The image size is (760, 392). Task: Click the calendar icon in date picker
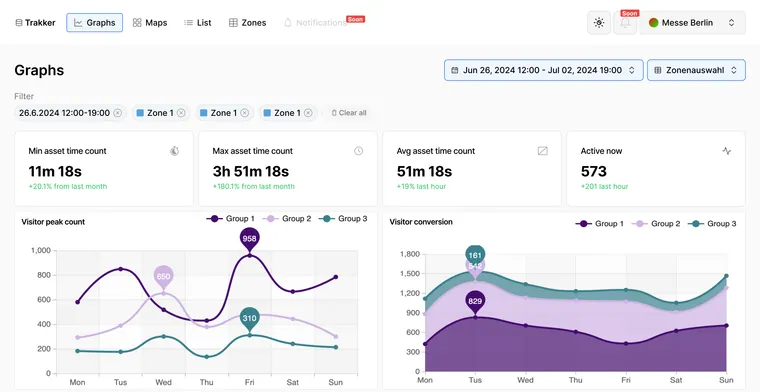455,70
